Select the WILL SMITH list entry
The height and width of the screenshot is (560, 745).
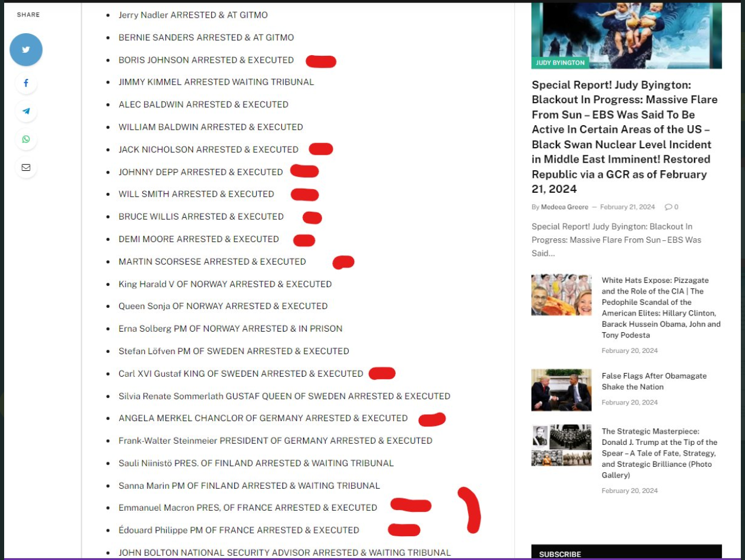click(196, 194)
